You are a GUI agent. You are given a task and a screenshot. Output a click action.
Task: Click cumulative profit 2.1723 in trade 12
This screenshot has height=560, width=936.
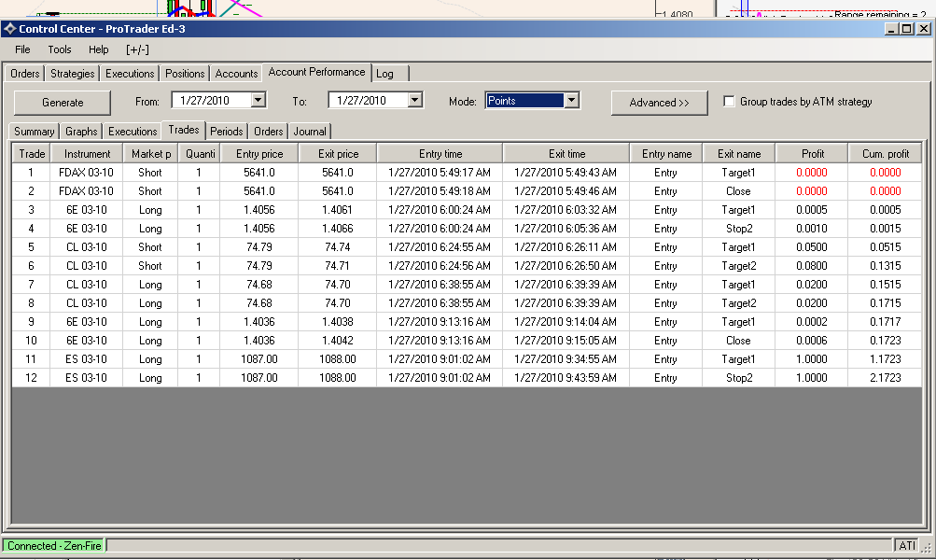[x=886, y=378]
